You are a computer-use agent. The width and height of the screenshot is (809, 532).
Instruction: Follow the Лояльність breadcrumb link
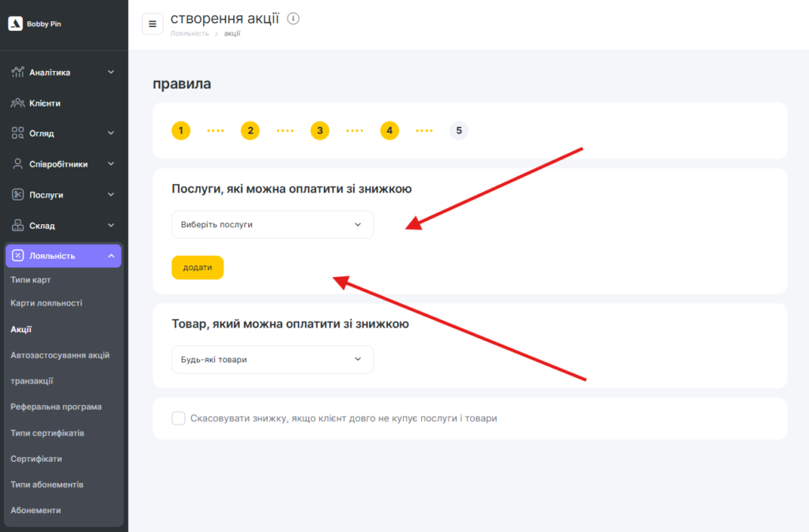click(x=190, y=34)
